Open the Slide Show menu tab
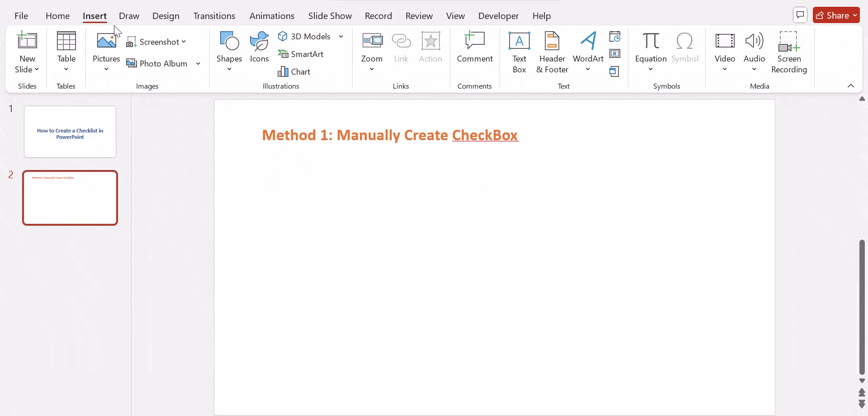The width and height of the screenshot is (868, 416). (330, 16)
